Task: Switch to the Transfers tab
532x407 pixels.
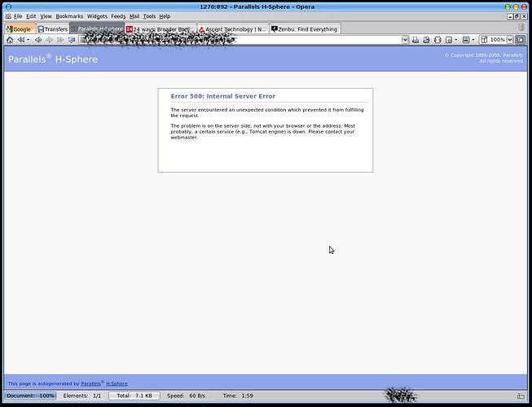Action: click(53, 29)
